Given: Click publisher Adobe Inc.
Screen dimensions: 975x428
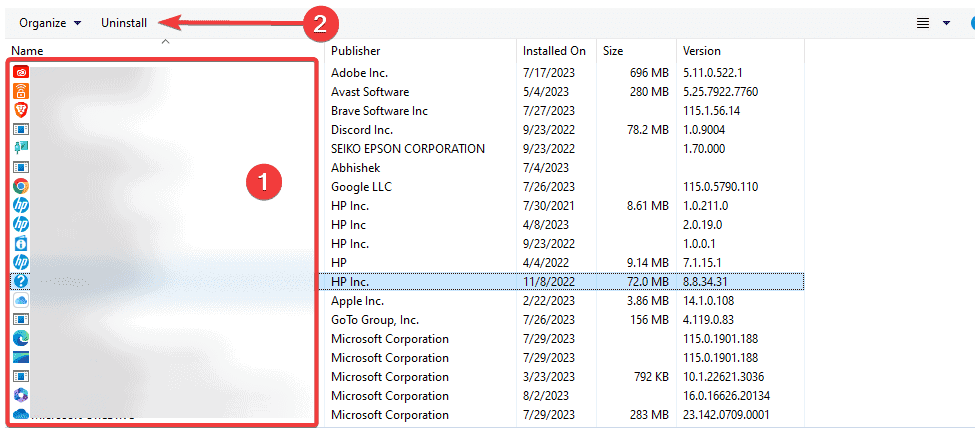Looking at the screenshot, I should (x=359, y=73).
